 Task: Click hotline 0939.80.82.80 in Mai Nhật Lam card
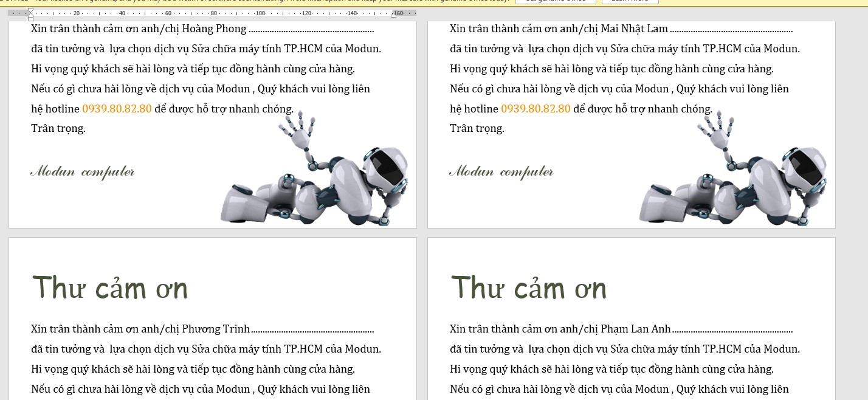536,109
